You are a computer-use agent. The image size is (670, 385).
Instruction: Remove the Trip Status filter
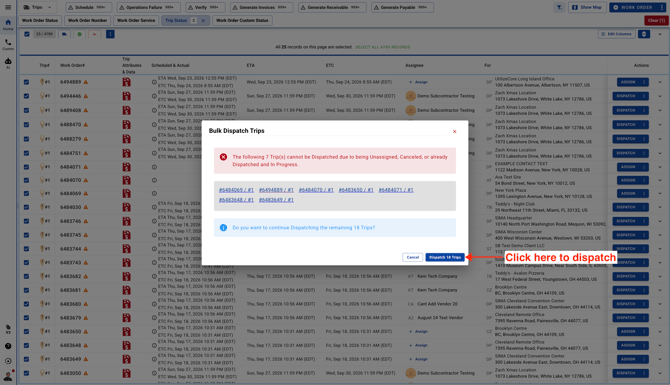(x=203, y=21)
